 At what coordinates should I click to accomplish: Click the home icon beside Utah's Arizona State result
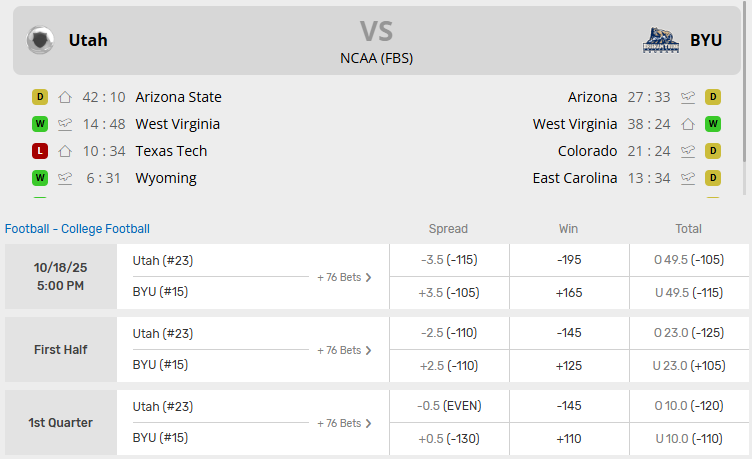(65, 97)
